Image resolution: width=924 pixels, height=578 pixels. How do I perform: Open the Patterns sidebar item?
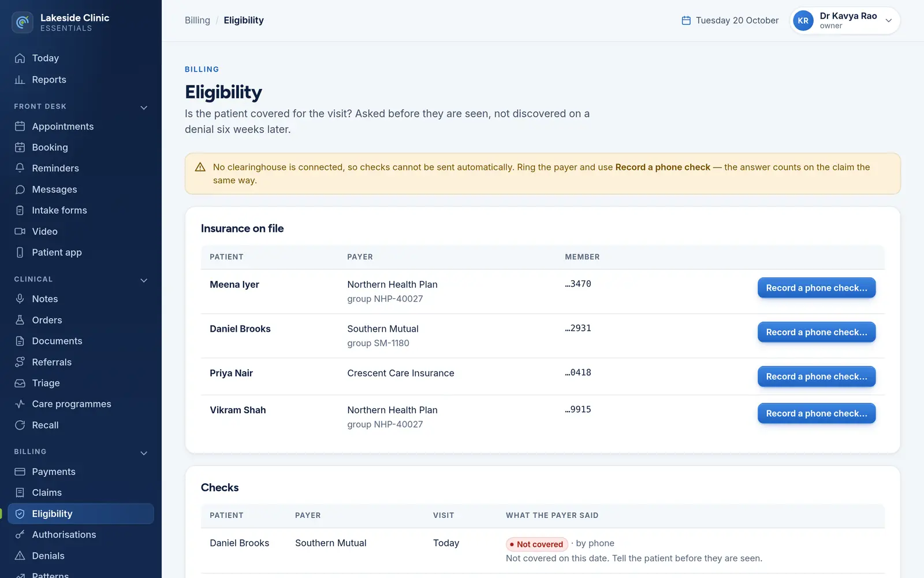coord(81,572)
